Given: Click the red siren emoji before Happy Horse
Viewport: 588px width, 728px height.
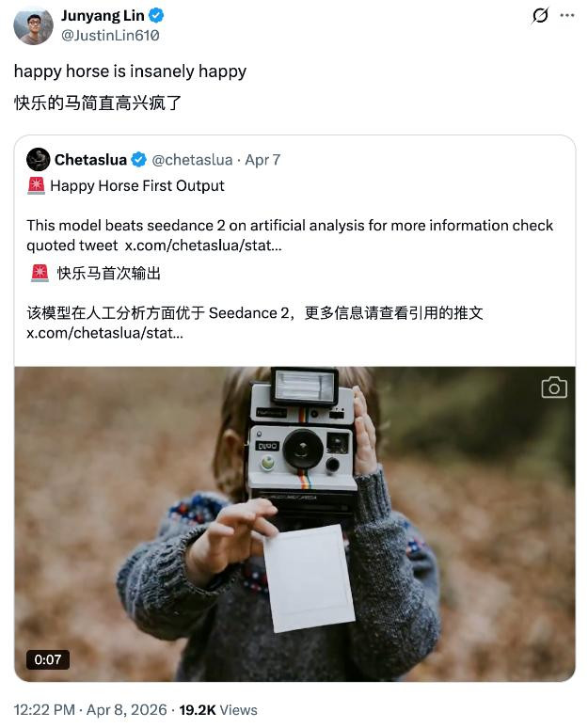Looking at the screenshot, I should (37, 185).
